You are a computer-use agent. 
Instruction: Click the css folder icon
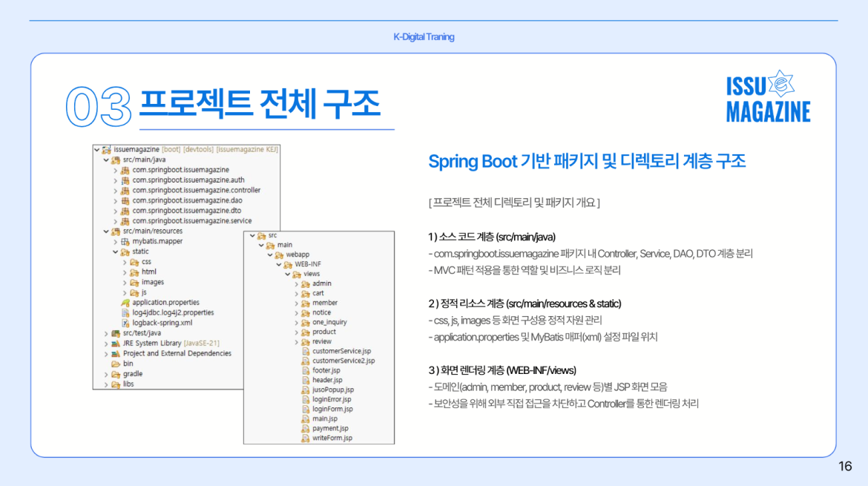tap(134, 263)
